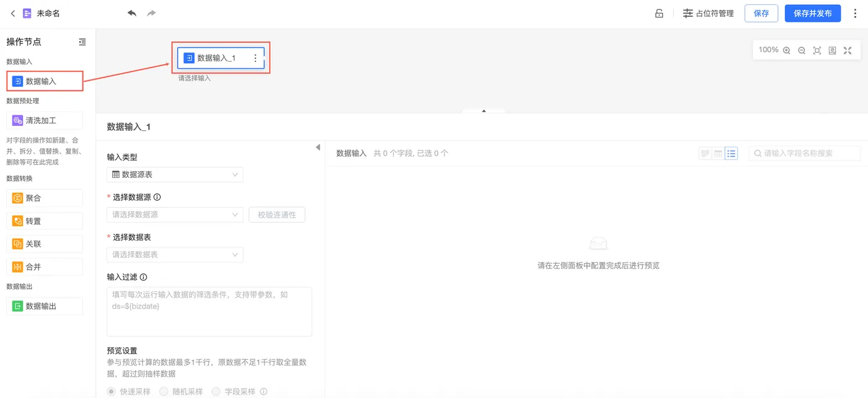The height and width of the screenshot is (398, 868).
Task: Focus the 输入过滤 text area
Action: point(210,311)
